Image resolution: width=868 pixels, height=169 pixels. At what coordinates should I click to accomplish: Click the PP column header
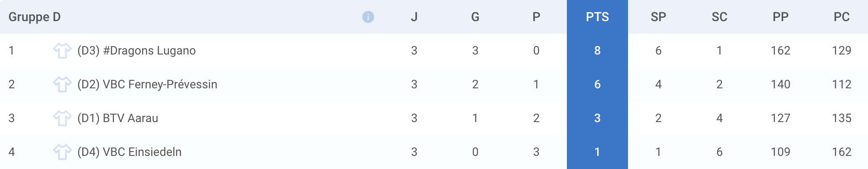click(x=781, y=17)
